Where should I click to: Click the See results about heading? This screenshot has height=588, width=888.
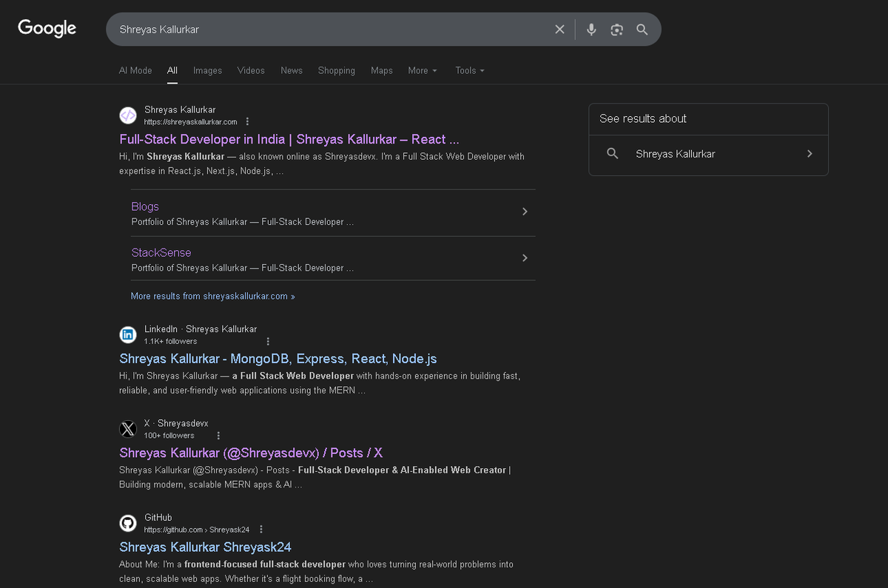tap(643, 118)
